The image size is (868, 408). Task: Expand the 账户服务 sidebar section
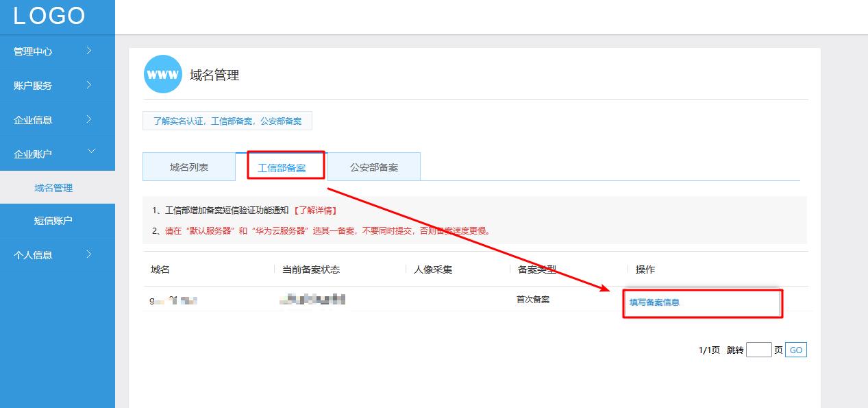(42, 85)
